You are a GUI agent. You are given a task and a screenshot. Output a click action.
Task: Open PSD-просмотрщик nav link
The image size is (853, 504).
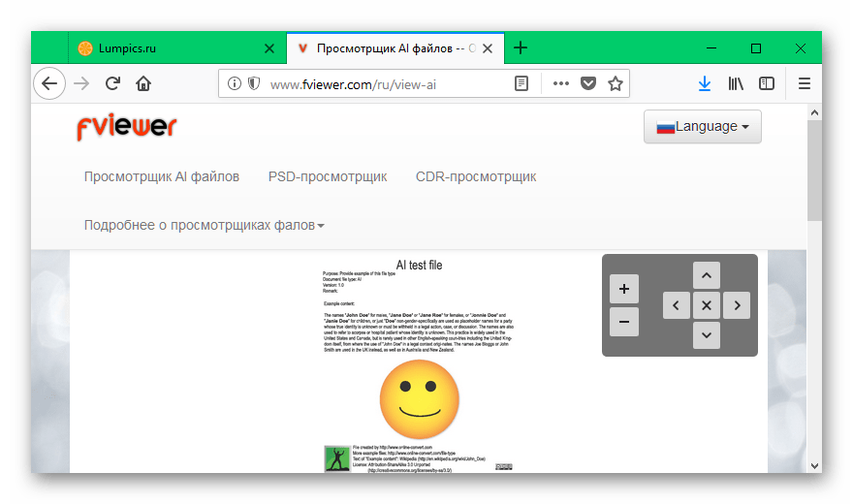(x=328, y=176)
